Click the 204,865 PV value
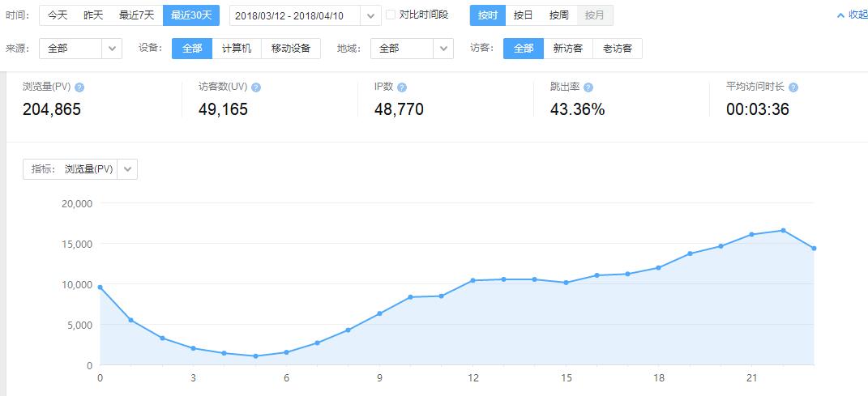The width and height of the screenshot is (868, 396). click(52, 109)
